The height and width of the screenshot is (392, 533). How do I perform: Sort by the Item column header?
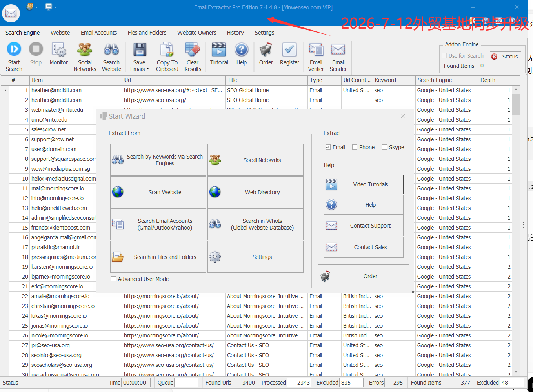coord(76,80)
